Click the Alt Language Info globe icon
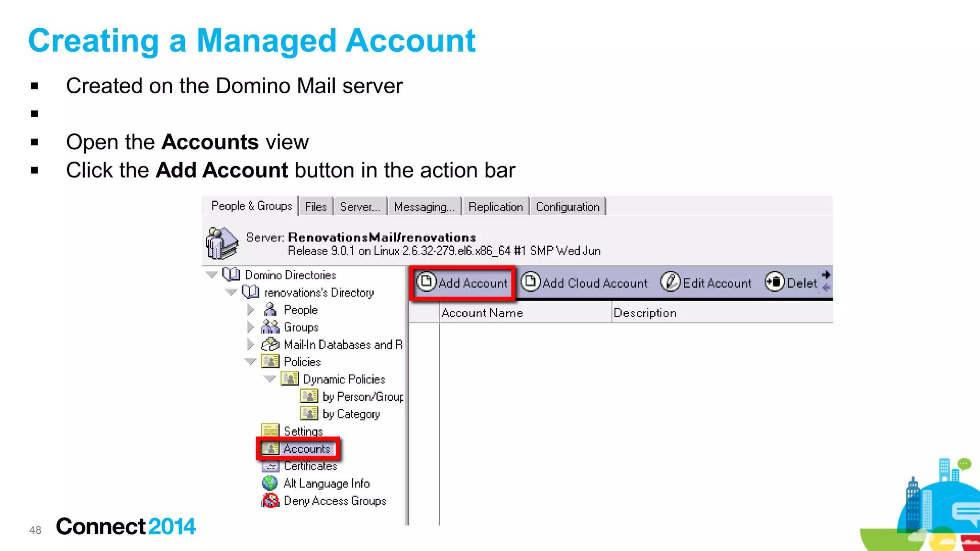This screenshot has width=980, height=551. coord(270,483)
